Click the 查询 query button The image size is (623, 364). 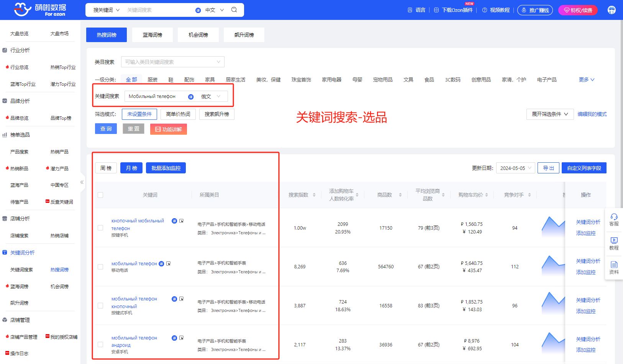(x=106, y=129)
